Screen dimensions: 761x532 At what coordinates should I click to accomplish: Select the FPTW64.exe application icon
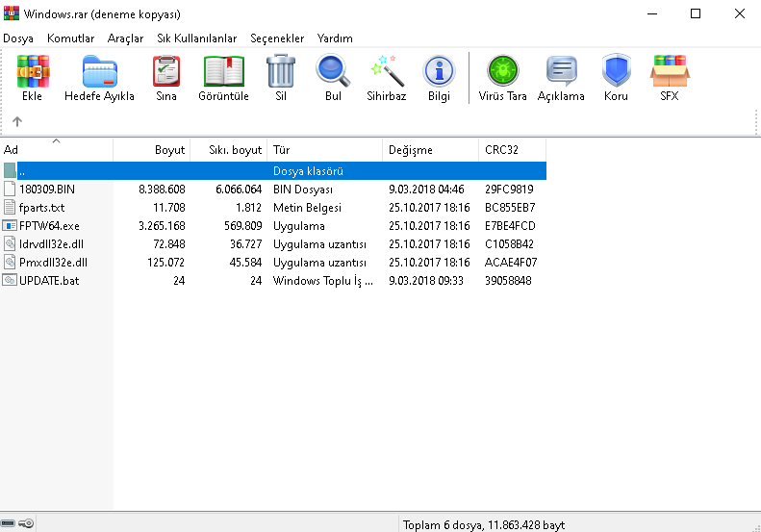(x=10, y=226)
